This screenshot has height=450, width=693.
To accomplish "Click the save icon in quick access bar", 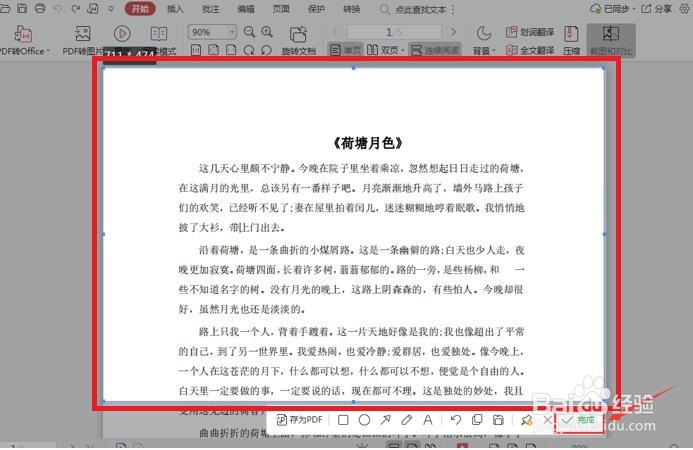I will click(x=22, y=8).
